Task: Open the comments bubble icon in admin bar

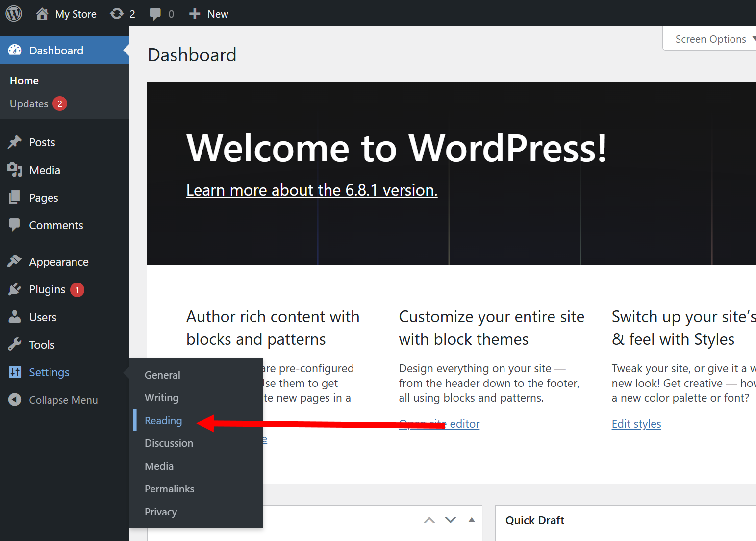Action: coord(155,14)
